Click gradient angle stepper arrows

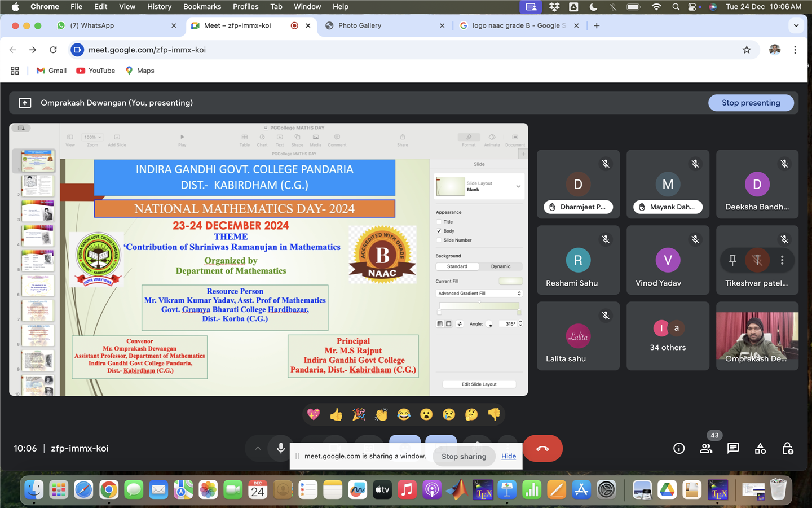pyautogui.click(x=520, y=324)
